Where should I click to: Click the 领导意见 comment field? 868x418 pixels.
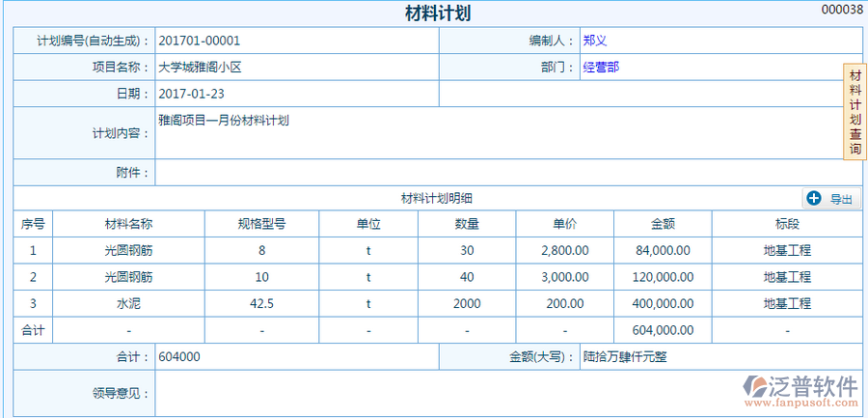(x=506, y=394)
